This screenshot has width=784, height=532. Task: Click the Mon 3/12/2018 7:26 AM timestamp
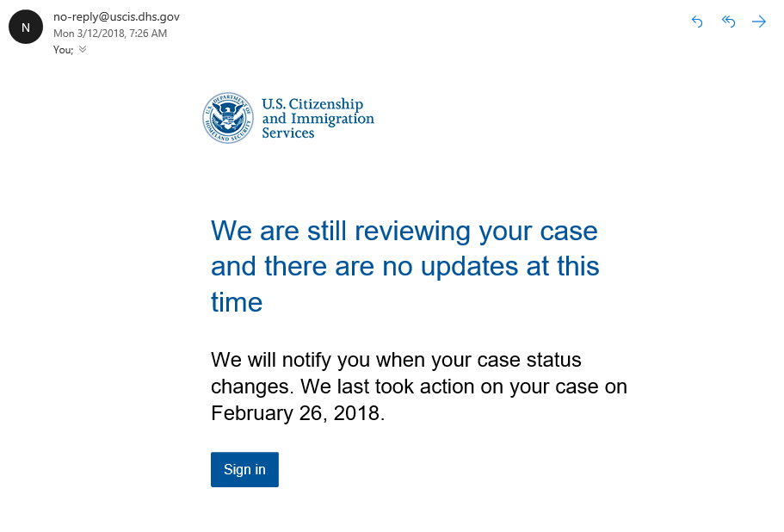click(x=110, y=34)
